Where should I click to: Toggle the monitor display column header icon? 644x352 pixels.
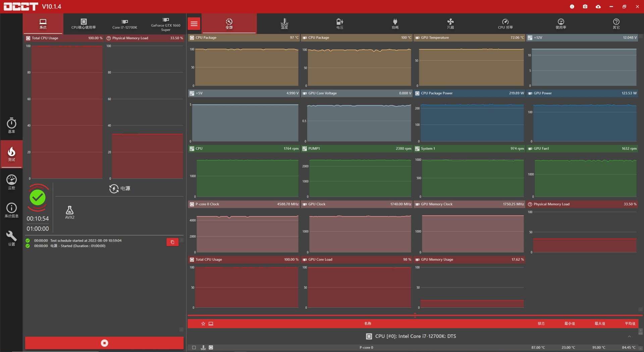pyautogui.click(x=211, y=324)
